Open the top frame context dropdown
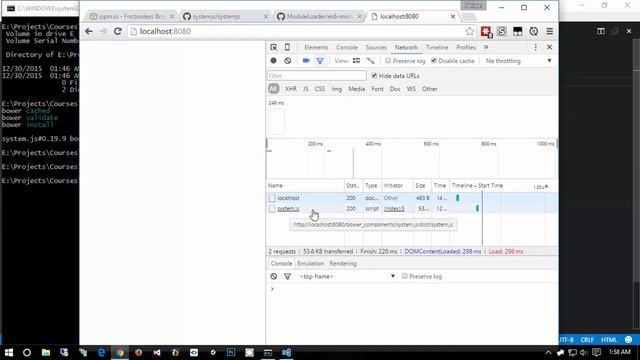Viewport: 640px width, 360px height. pyautogui.click(x=347, y=276)
